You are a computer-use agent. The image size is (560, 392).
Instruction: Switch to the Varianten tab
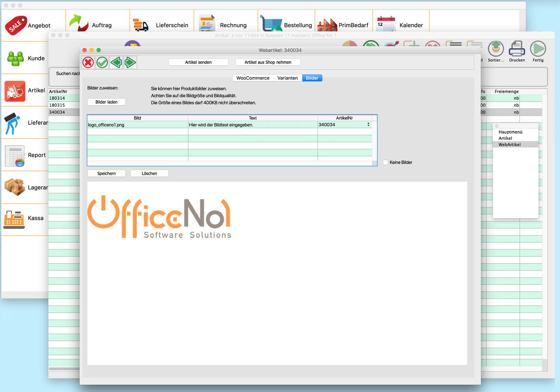coord(287,78)
